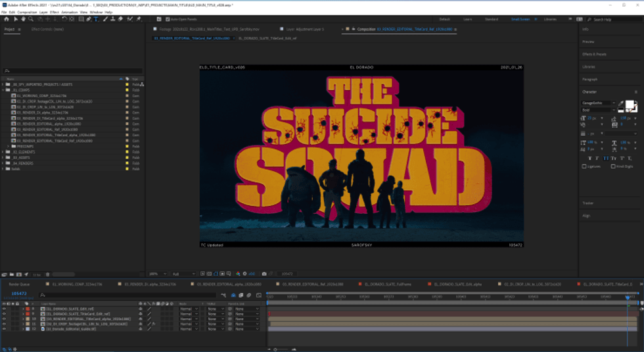
Task: Toggle the Ligatures checkbox
Action: [584, 166]
